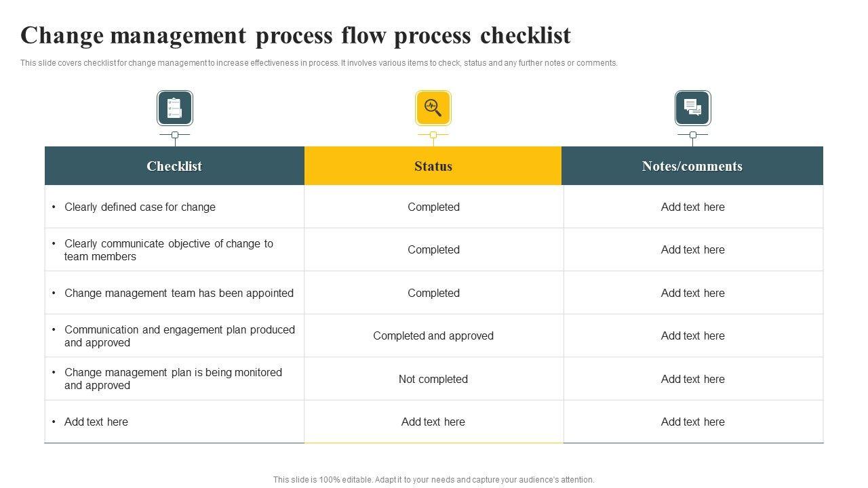Screen dimensions: 868x488
Task: Click 'Add text here' in Status column
Action: click(433, 422)
